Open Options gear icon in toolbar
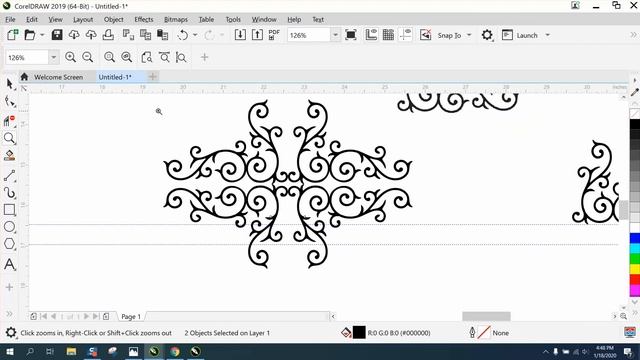The height and width of the screenshot is (360, 640). [487, 35]
